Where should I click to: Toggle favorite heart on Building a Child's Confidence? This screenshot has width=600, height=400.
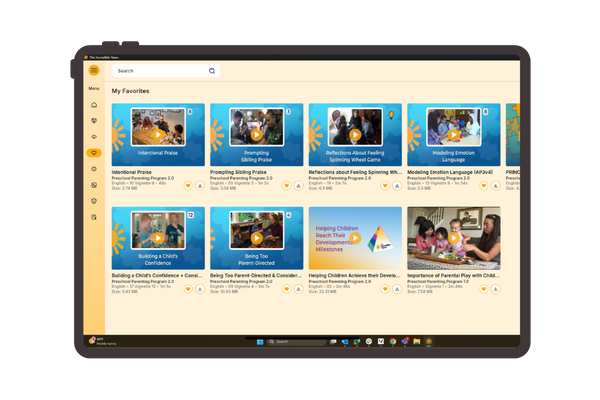coord(187,288)
